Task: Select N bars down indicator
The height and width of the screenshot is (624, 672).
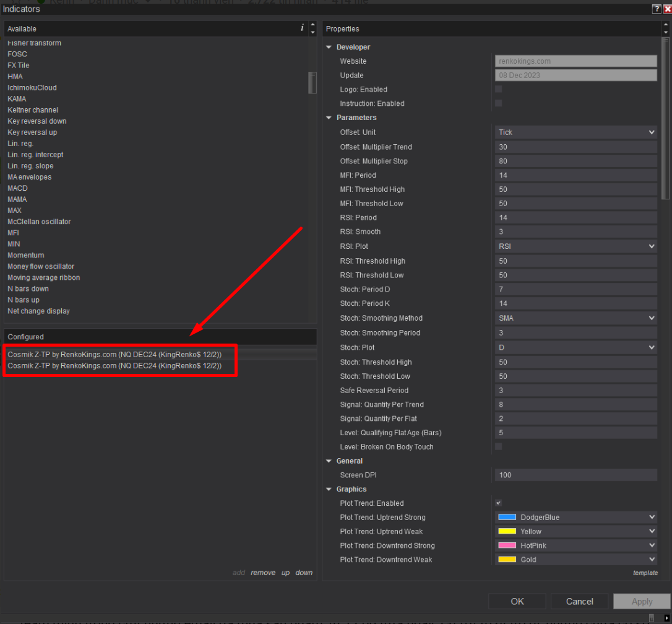Action: click(x=28, y=288)
